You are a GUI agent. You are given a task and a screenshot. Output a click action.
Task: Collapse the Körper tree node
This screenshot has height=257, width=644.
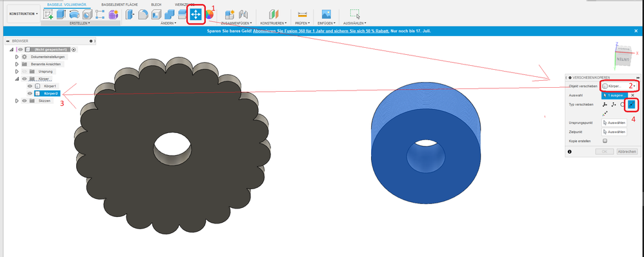tap(17, 79)
